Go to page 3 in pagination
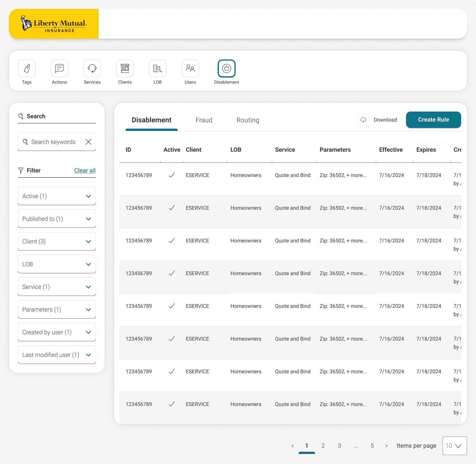The height and width of the screenshot is (464, 476). 339,446
